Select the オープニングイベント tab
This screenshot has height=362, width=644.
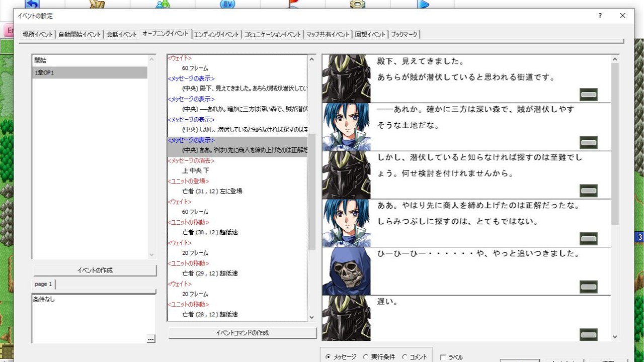pos(166,34)
